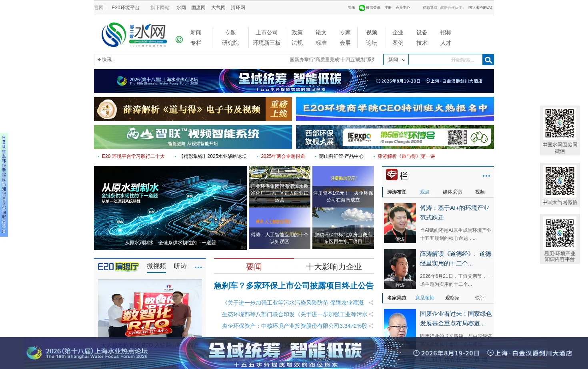Viewport: 588px width, 369px height.
Task: Open the 视频 navigation item
Action: (x=372, y=33)
